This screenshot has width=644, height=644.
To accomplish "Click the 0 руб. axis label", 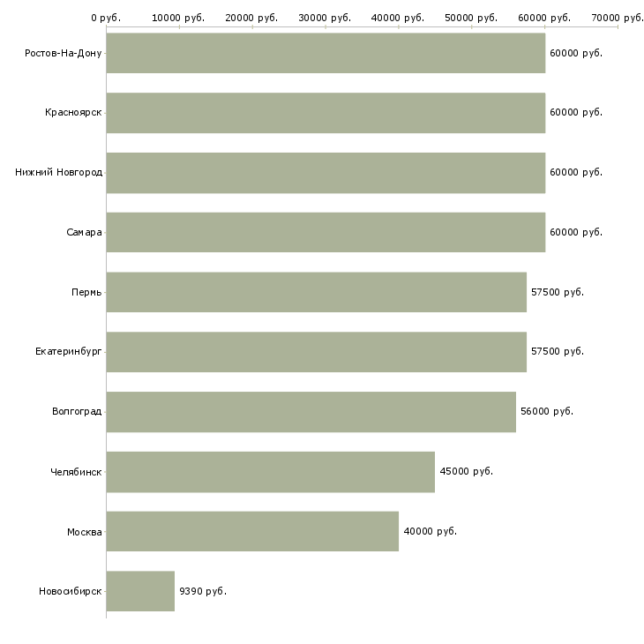I will pyautogui.click(x=106, y=18).
